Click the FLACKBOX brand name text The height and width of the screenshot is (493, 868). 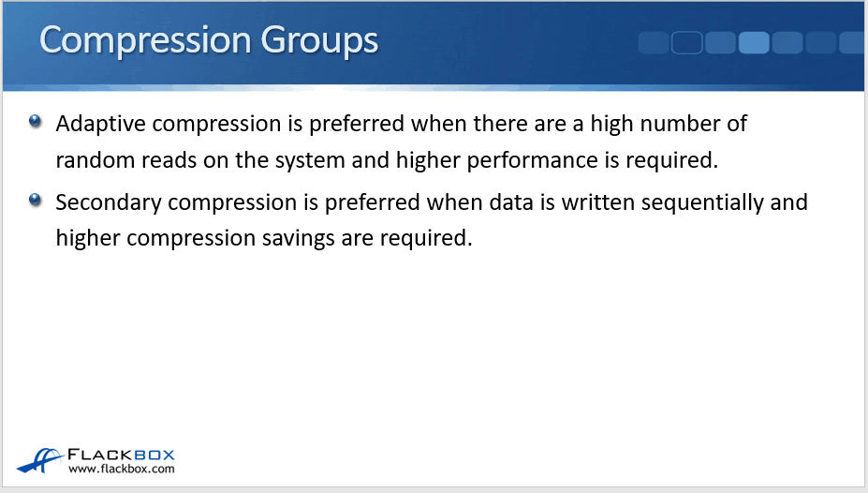tap(121, 455)
